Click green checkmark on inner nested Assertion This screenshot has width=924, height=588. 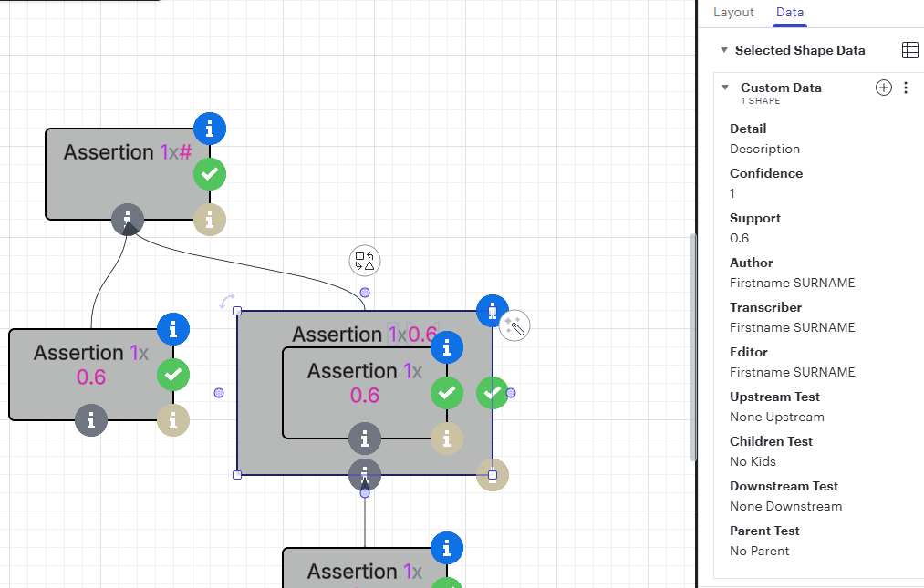(447, 393)
